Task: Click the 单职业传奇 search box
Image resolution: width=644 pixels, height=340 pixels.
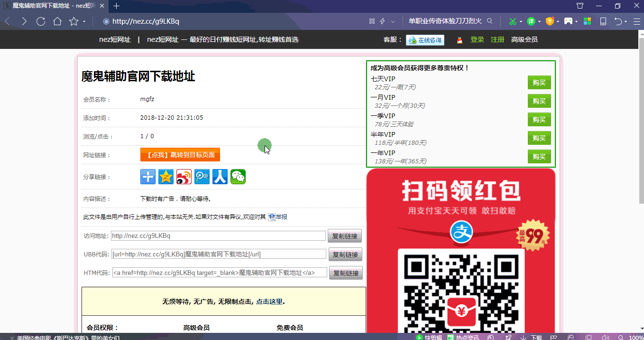Action: [445, 21]
